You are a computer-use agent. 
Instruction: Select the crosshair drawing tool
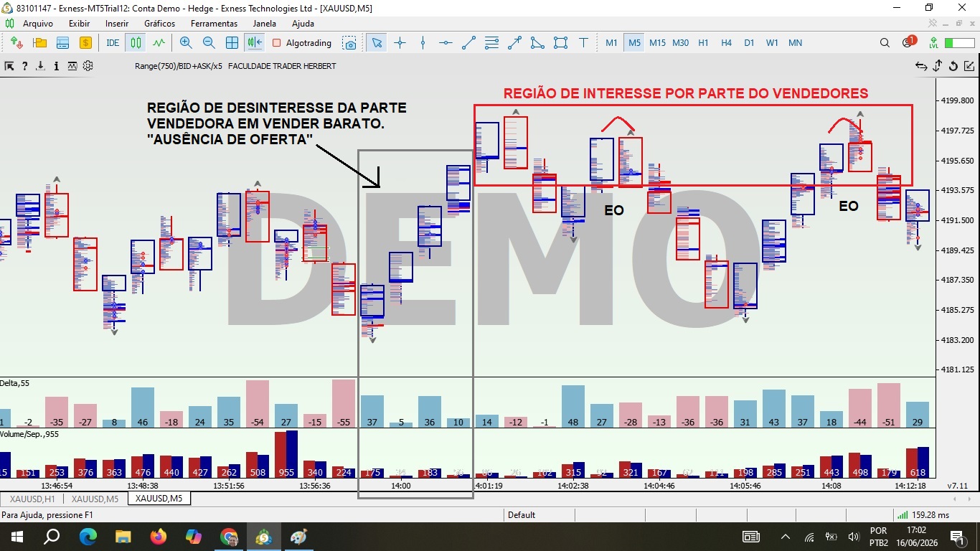tap(400, 43)
